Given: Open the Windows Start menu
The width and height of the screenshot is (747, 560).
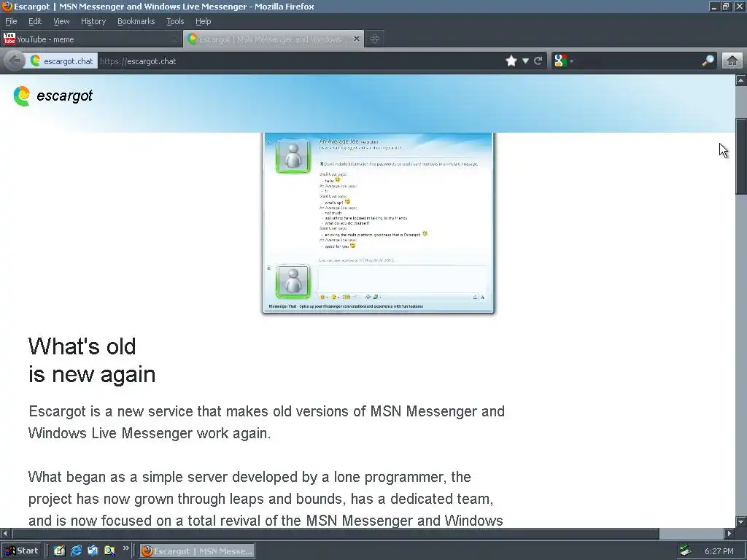Looking at the screenshot, I should (21, 551).
